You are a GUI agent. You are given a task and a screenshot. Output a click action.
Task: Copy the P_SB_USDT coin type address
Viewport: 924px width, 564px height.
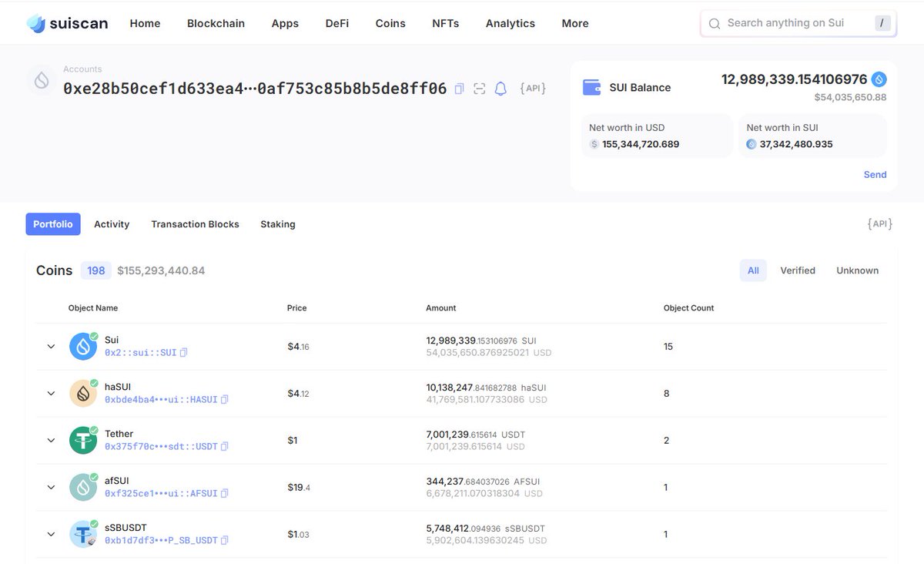tap(224, 541)
